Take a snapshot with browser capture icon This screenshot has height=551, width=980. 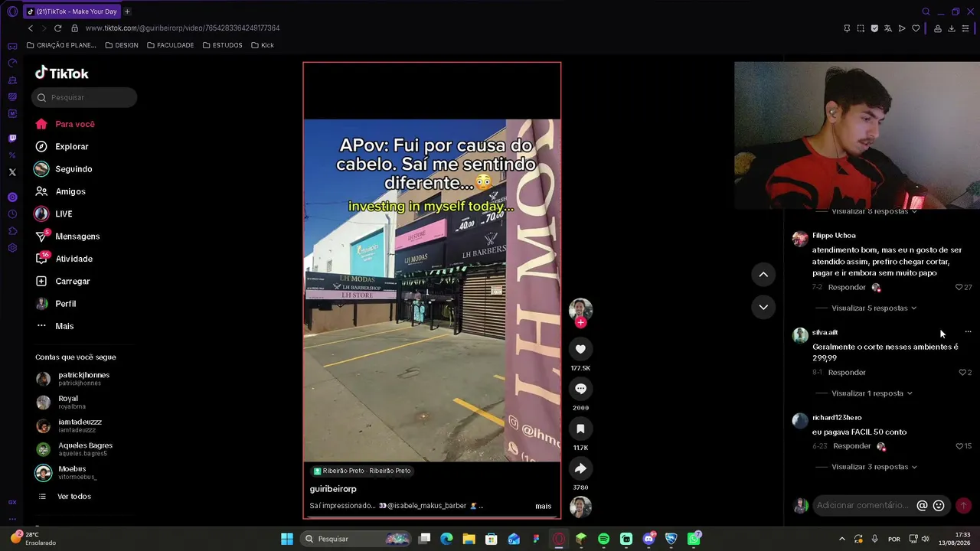(x=861, y=28)
